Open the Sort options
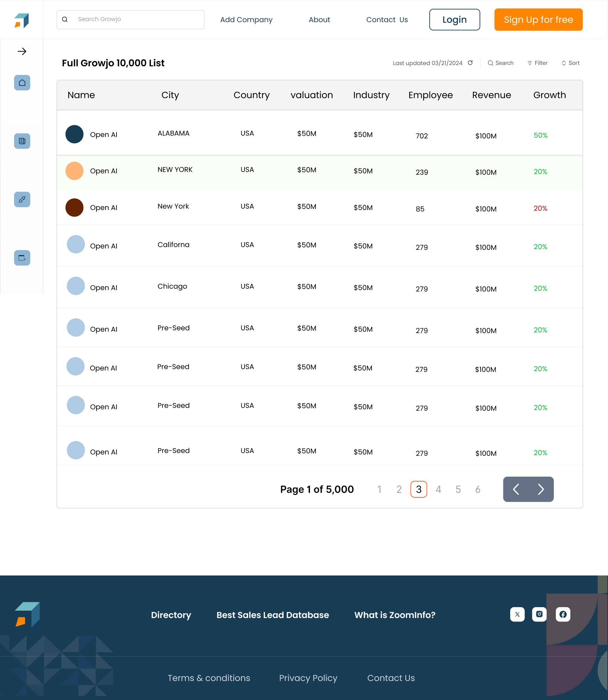This screenshot has height=700, width=608. tap(570, 63)
